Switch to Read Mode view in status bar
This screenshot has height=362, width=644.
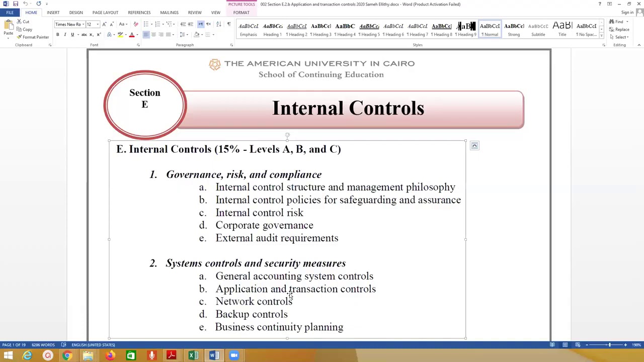click(x=552, y=345)
